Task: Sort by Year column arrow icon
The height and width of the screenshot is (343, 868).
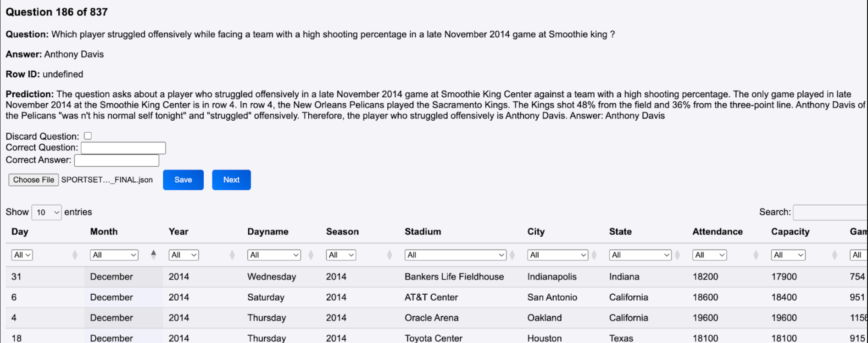Action: 232,255
